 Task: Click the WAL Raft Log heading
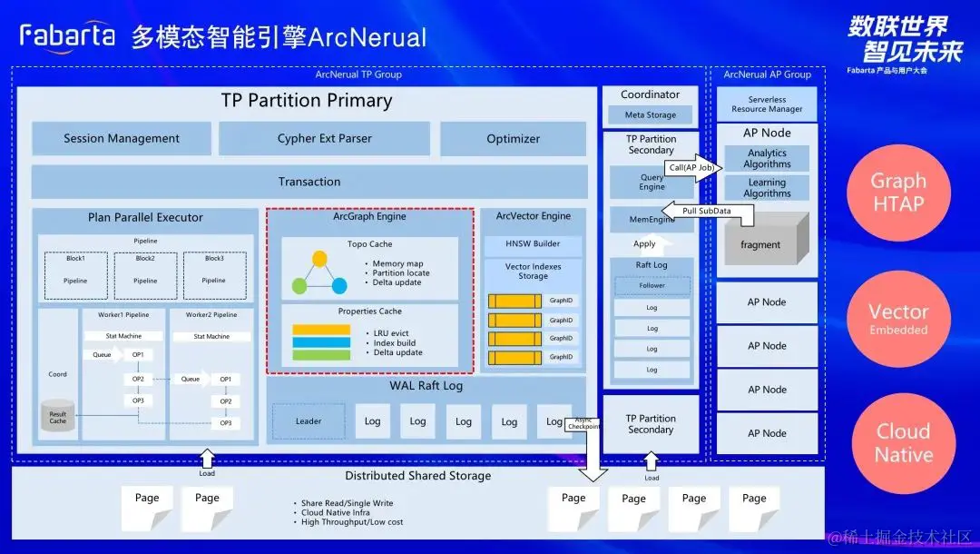click(x=426, y=386)
